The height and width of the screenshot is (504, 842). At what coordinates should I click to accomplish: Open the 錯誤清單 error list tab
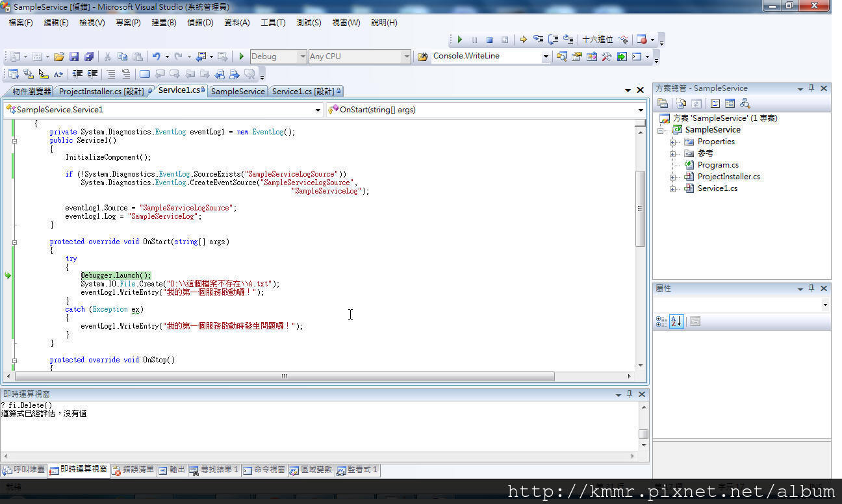pyautogui.click(x=133, y=470)
